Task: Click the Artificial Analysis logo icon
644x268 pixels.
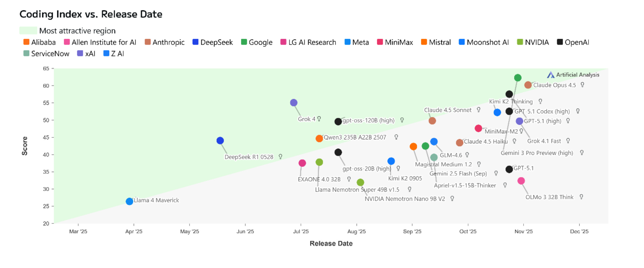Action: point(551,75)
